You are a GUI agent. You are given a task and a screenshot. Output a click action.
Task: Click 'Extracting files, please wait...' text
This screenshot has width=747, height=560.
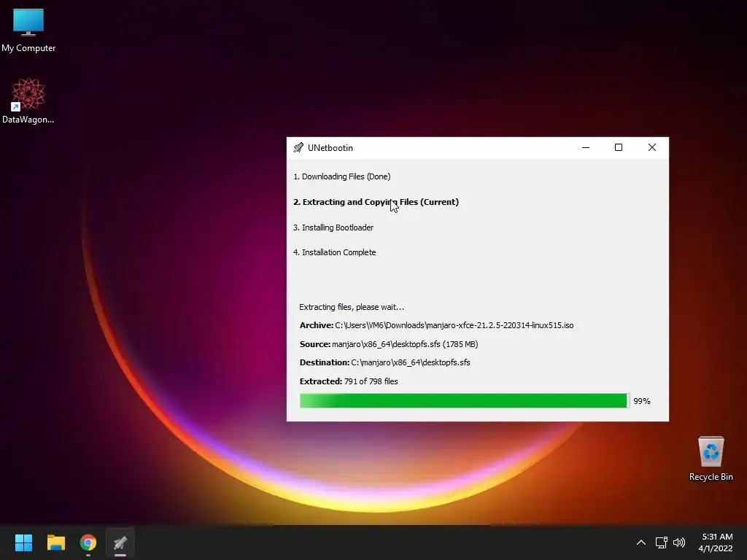coord(352,307)
